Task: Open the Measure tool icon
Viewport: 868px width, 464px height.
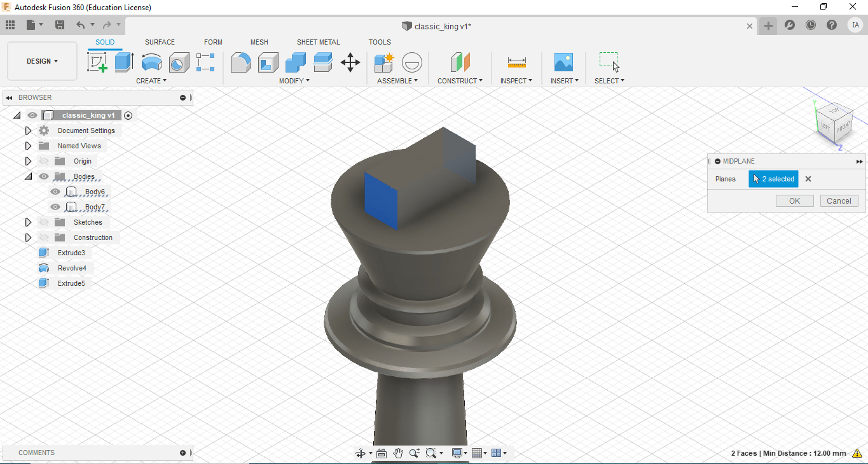Action: [x=516, y=62]
